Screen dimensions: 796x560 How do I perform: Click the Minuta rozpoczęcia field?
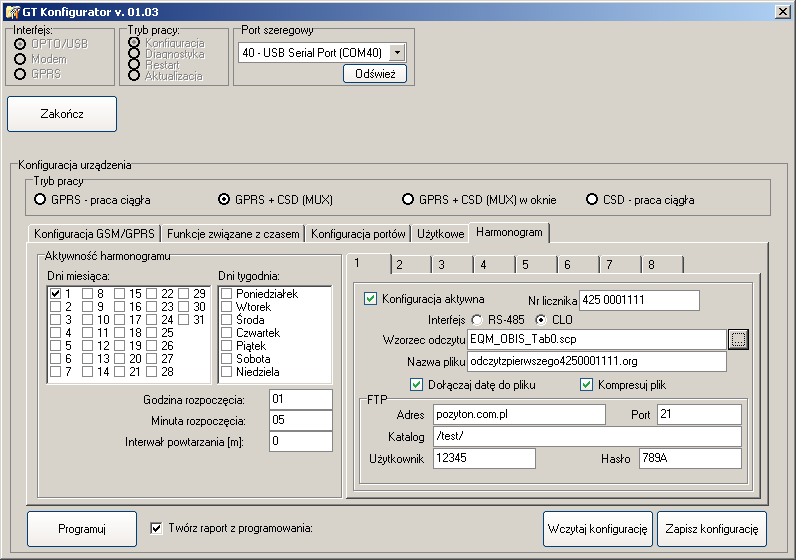pyautogui.click(x=301, y=420)
